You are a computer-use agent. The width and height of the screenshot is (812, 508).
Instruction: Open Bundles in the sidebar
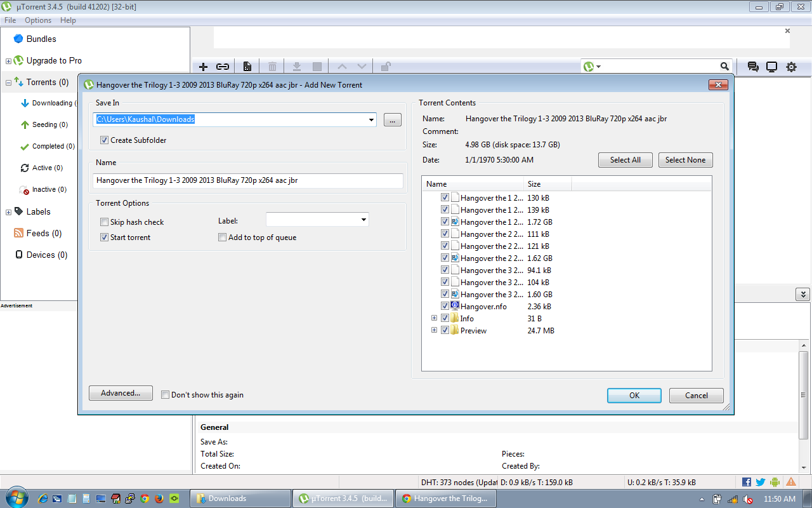click(41, 39)
